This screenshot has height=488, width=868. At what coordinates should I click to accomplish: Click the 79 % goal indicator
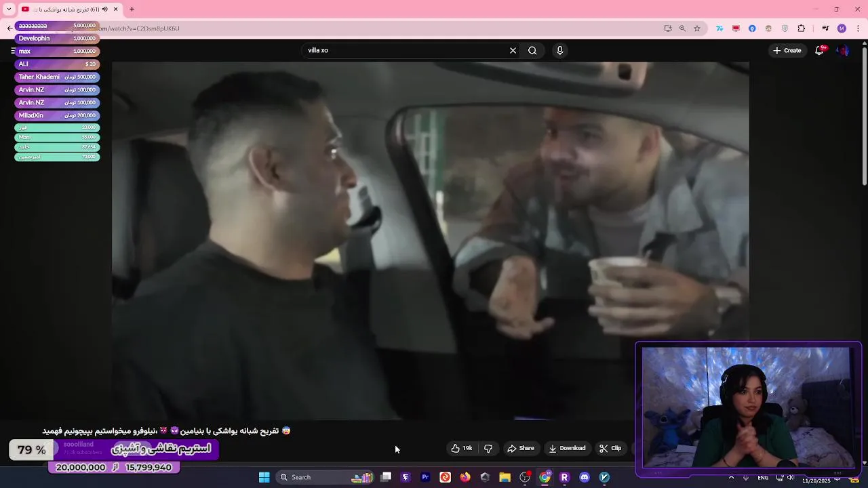[31, 450]
